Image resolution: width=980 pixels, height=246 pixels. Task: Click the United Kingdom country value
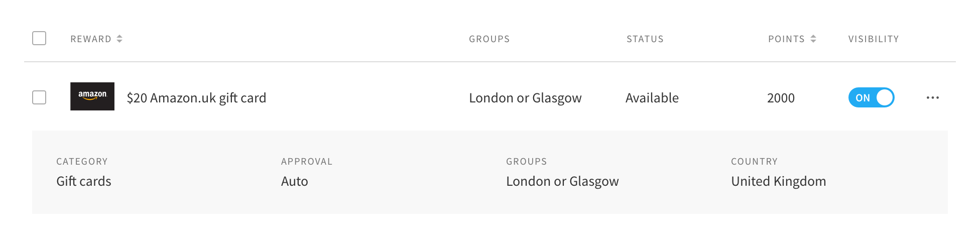pyautogui.click(x=778, y=181)
